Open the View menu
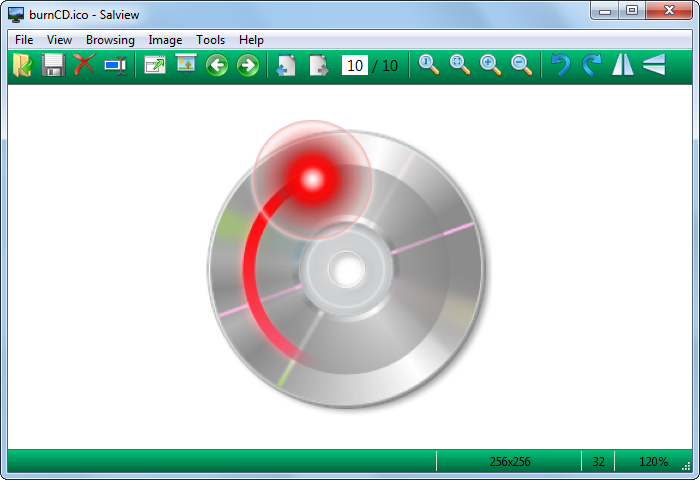The width and height of the screenshot is (700, 480). pos(59,40)
